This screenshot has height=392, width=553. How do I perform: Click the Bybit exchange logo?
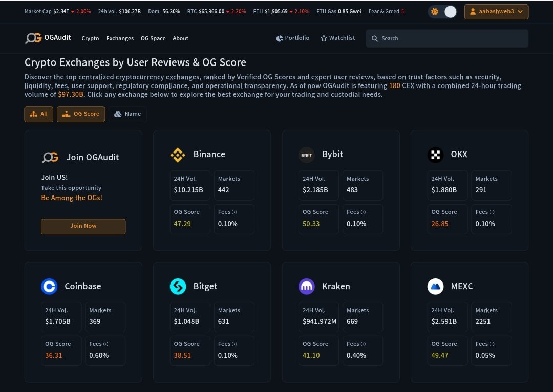tap(306, 155)
